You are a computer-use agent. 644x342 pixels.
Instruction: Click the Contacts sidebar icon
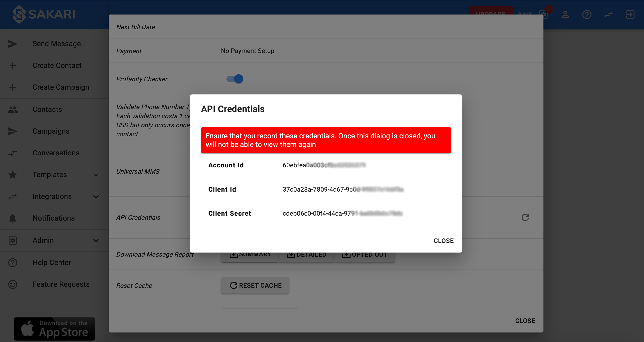13,109
